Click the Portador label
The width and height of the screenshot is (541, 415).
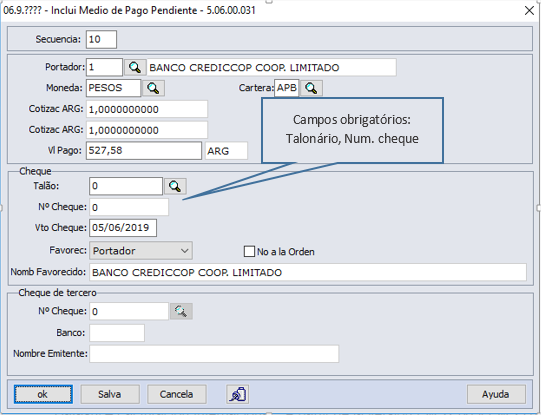coord(65,67)
